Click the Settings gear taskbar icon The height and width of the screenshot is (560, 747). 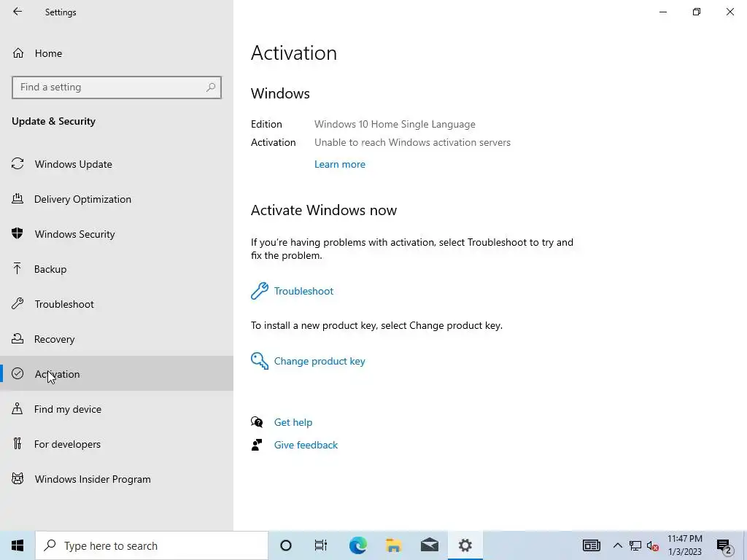(x=465, y=545)
